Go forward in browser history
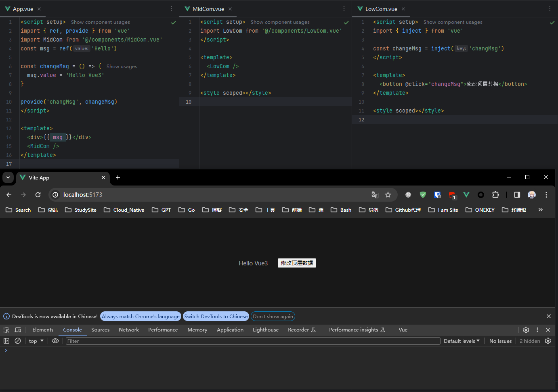 [x=23, y=195]
